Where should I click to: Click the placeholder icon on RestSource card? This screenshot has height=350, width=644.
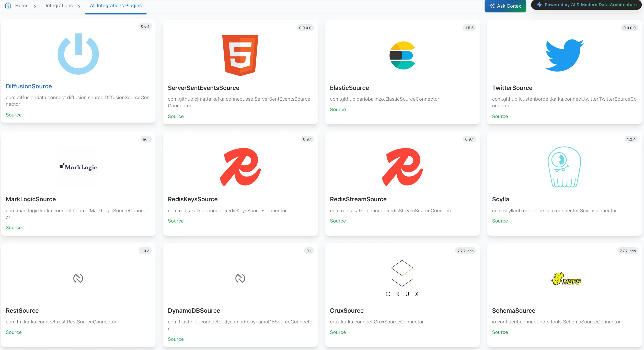(x=78, y=278)
